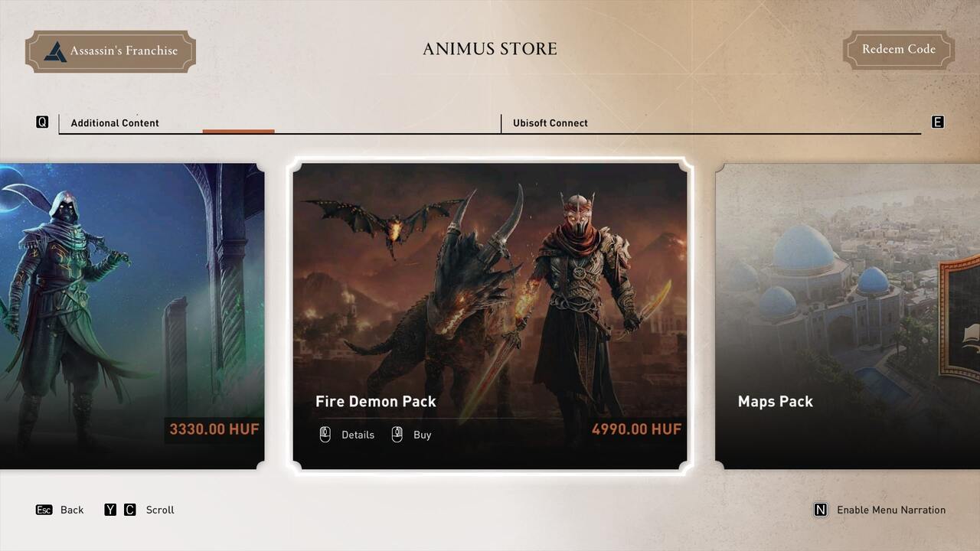
Task: Open the Redeem Code button
Action: 899,50
